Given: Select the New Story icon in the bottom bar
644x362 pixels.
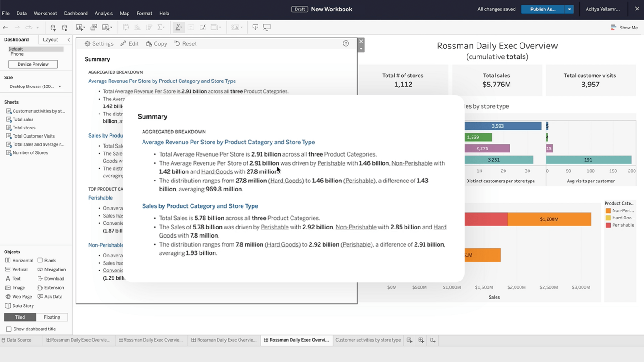Looking at the screenshot, I should point(432,340).
